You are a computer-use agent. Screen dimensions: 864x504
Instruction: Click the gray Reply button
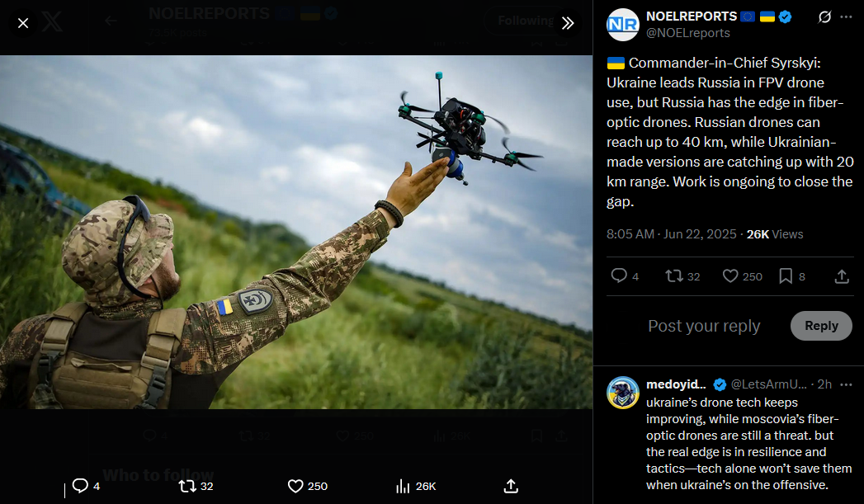click(x=821, y=326)
